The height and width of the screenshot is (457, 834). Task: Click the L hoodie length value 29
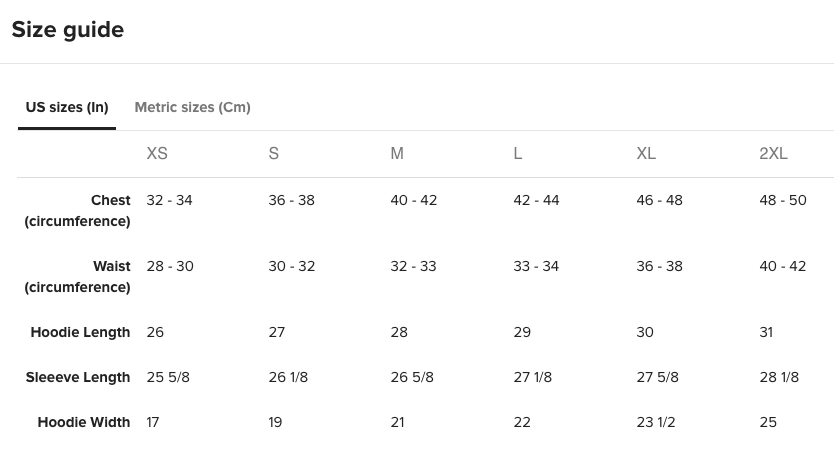(x=522, y=333)
